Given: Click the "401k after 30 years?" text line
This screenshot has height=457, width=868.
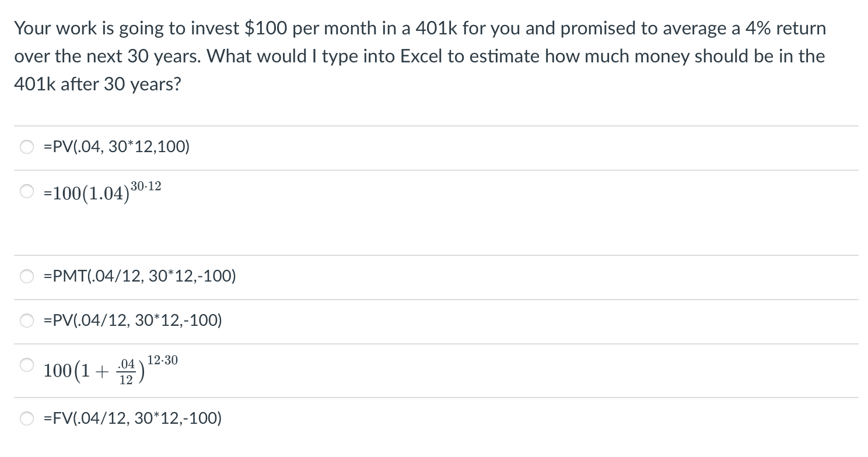Looking at the screenshot, I should [97, 85].
